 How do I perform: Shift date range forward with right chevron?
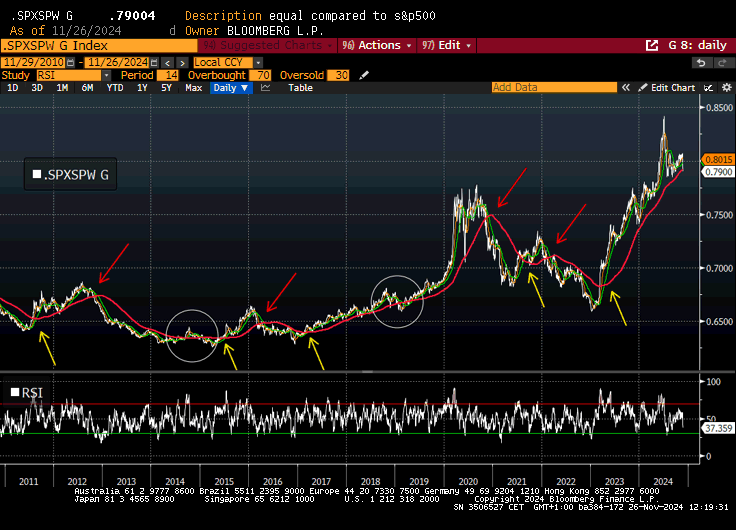click(183, 62)
